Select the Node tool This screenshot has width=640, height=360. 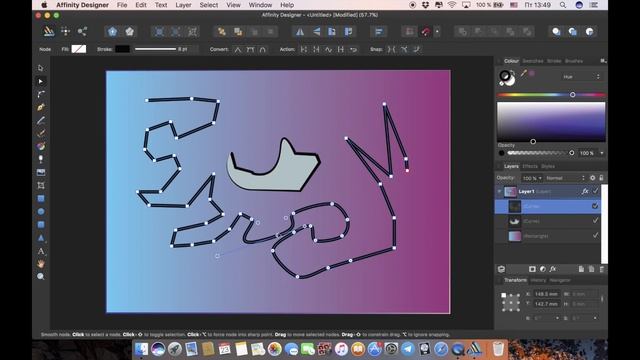(x=40, y=81)
